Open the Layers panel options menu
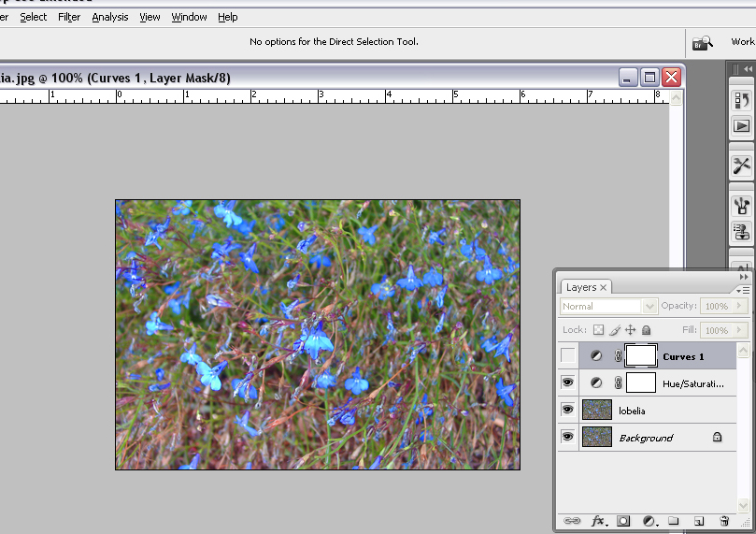The height and width of the screenshot is (534, 756). coord(743,290)
